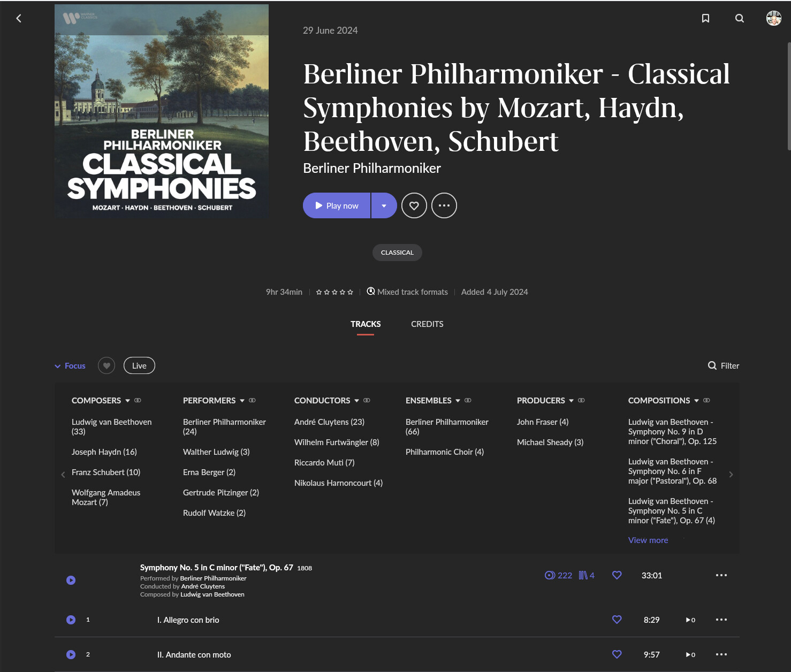Open more options for Allegro con brio
Screen dimensions: 791x672
[x=721, y=620]
